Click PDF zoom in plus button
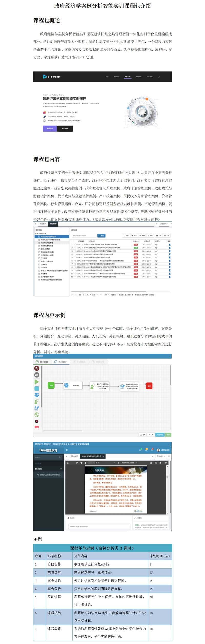The width and height of the screenshot is (205, 644). coord(118,463)
